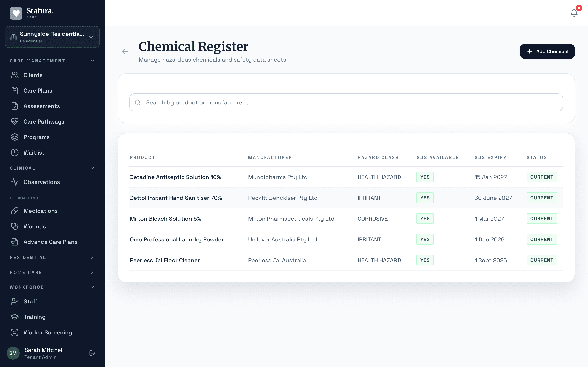This screenshot has width=588, height=367.
Task: Open the Sunnyside Residential facility selector
Action: click(x=52, y=37)
